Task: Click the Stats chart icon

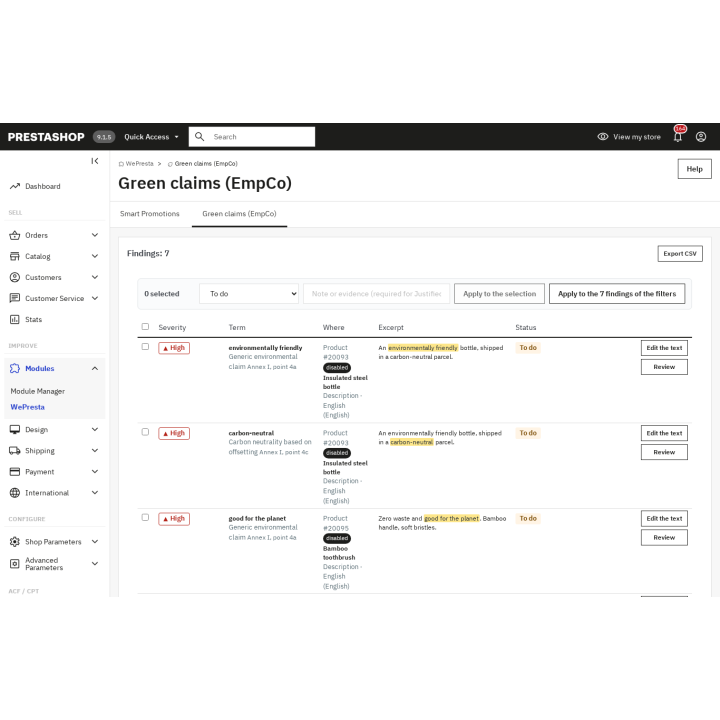Action: point(15,320)
